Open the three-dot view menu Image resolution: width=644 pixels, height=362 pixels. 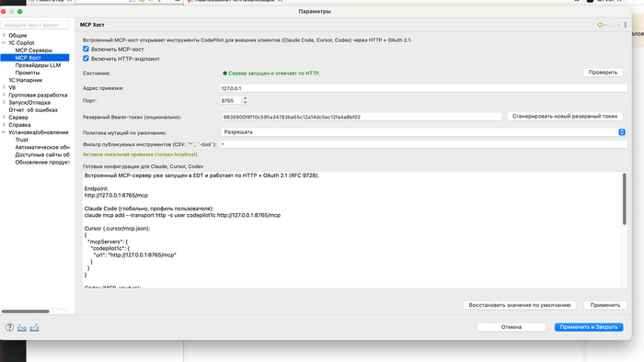point(625,25)
